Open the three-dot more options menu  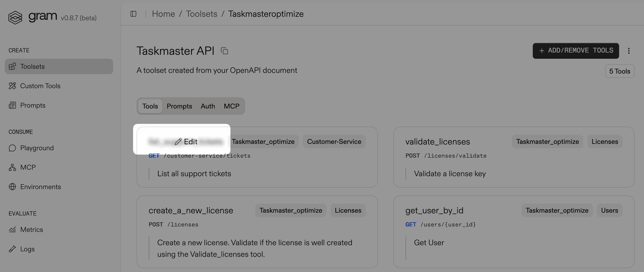(x=629, y=51)
